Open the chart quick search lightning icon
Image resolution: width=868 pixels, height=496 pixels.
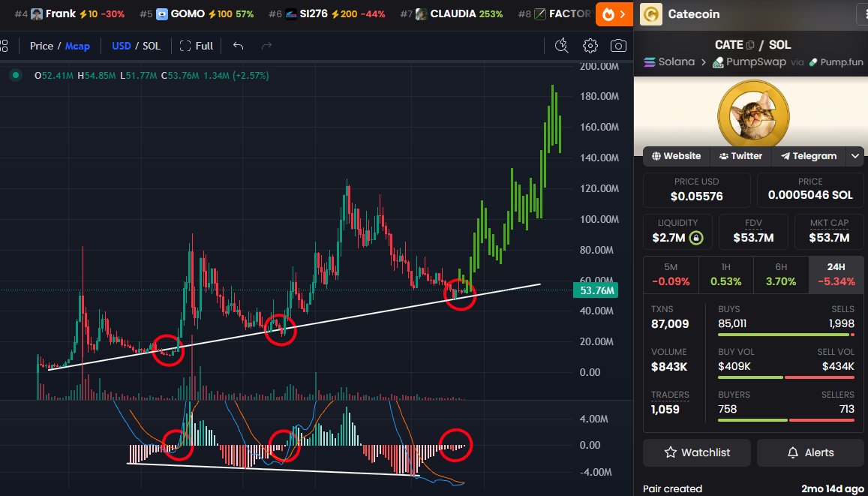pyautogui.click(x=561, y=45)
